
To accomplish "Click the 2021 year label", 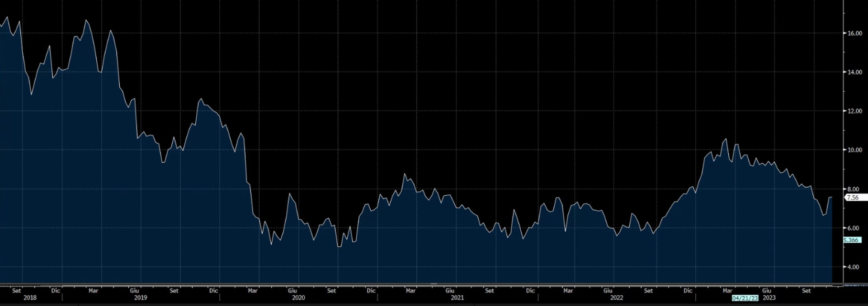I will tap(457, 298).
